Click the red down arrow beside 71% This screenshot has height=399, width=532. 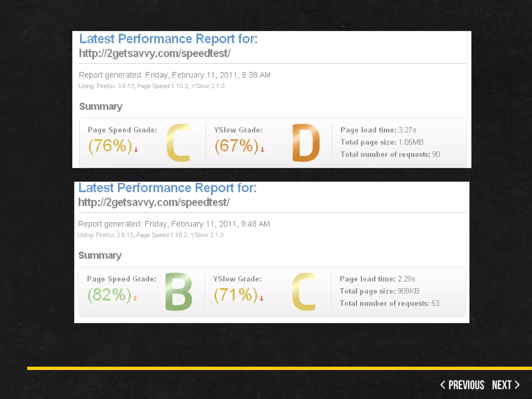[x=262, y=298]
